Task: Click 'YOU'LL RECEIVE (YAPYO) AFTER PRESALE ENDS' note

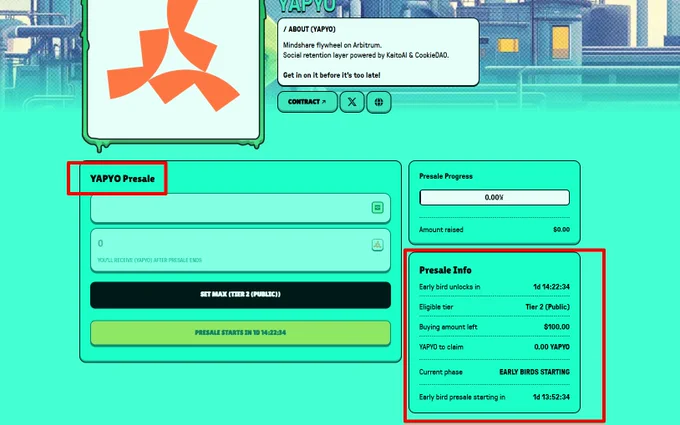Action: 150,260
